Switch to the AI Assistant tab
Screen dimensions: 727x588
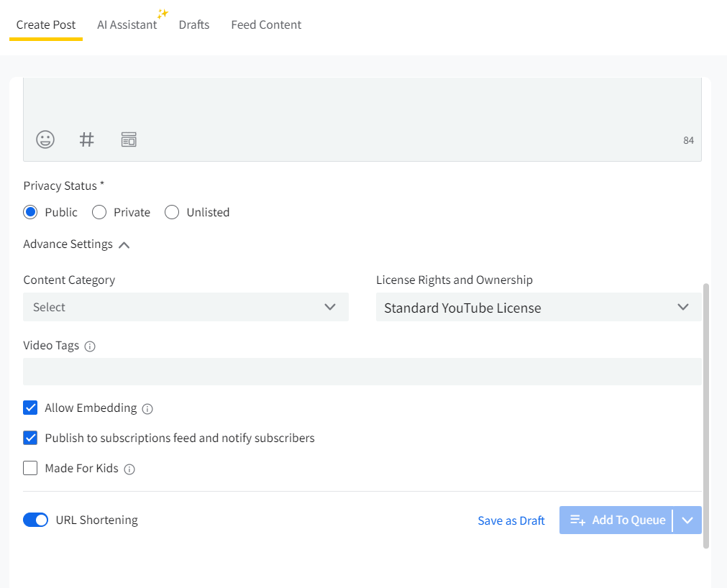coord(127,25)
